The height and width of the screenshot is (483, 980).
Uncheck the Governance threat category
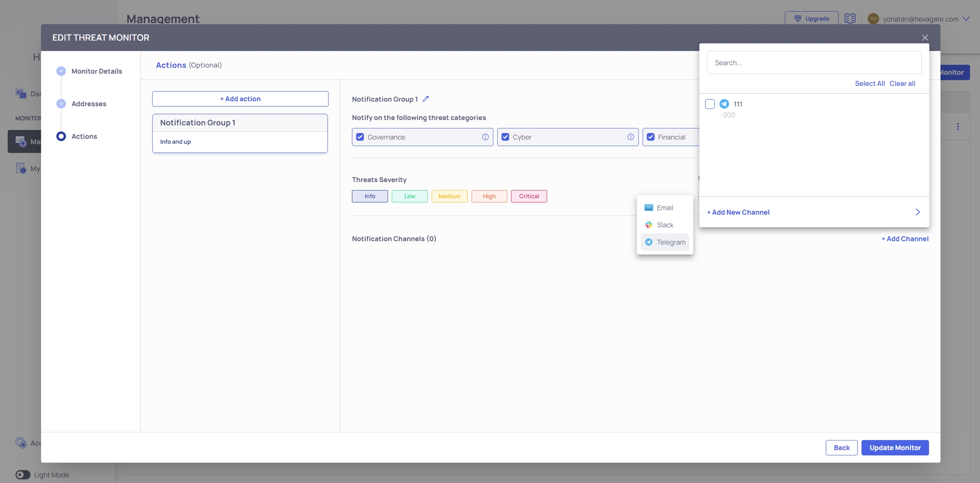click(360, 137)
